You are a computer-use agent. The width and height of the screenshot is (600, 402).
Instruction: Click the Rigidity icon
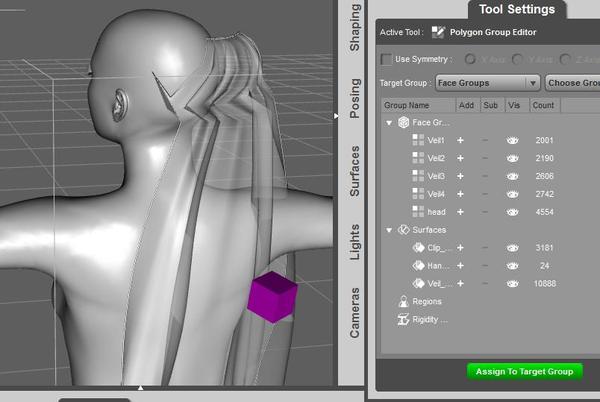(403, 319)
